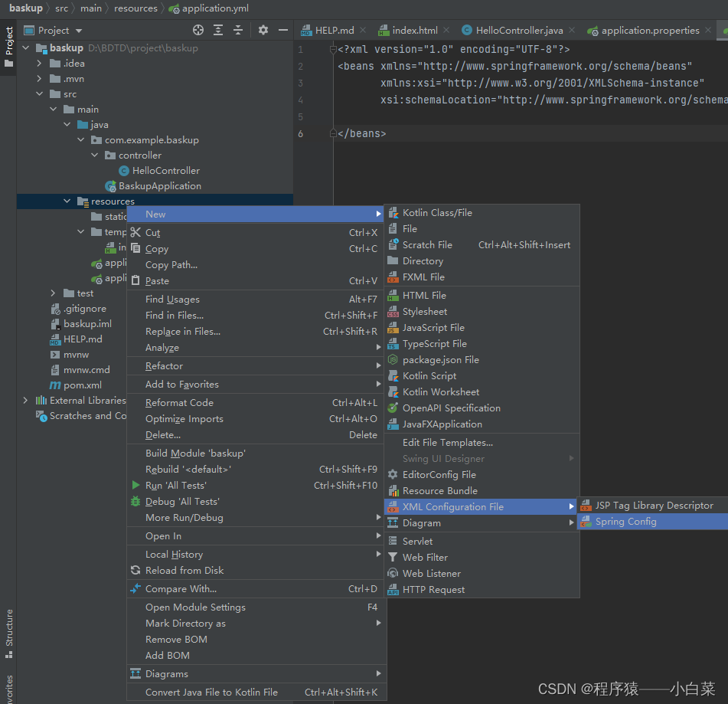728x704 pixels.
Task: Click the Cut menu item
Action: point(256,233)
